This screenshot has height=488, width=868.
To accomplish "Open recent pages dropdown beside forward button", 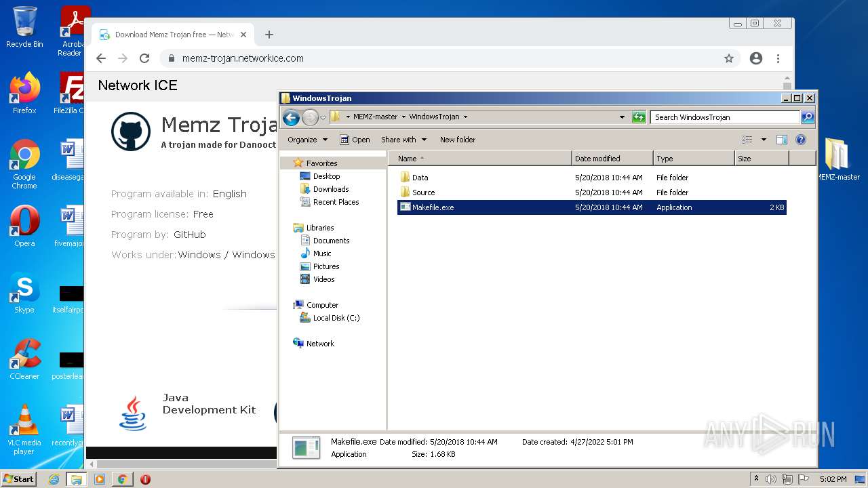I will pos(323,117).
